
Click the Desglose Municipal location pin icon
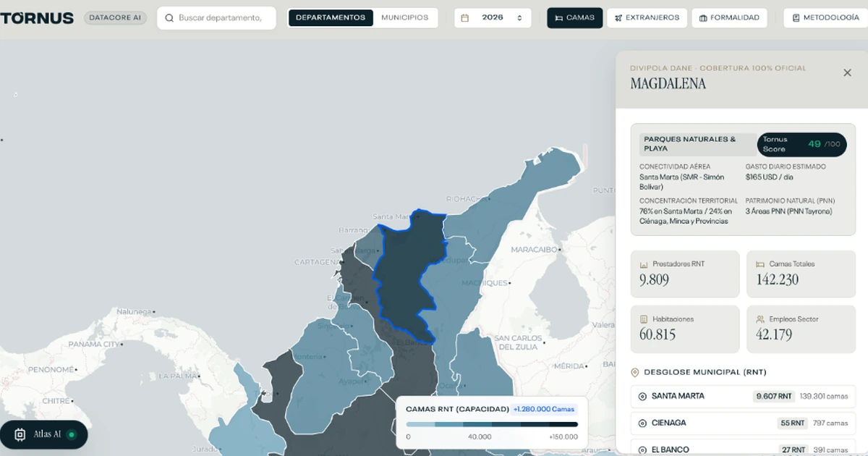pos(635,372)
